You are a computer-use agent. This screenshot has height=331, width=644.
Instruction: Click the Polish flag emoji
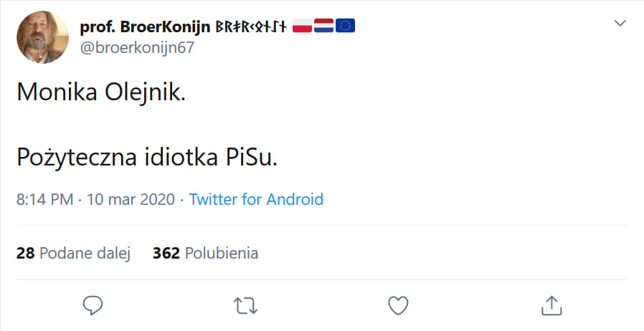click(302, 27)
